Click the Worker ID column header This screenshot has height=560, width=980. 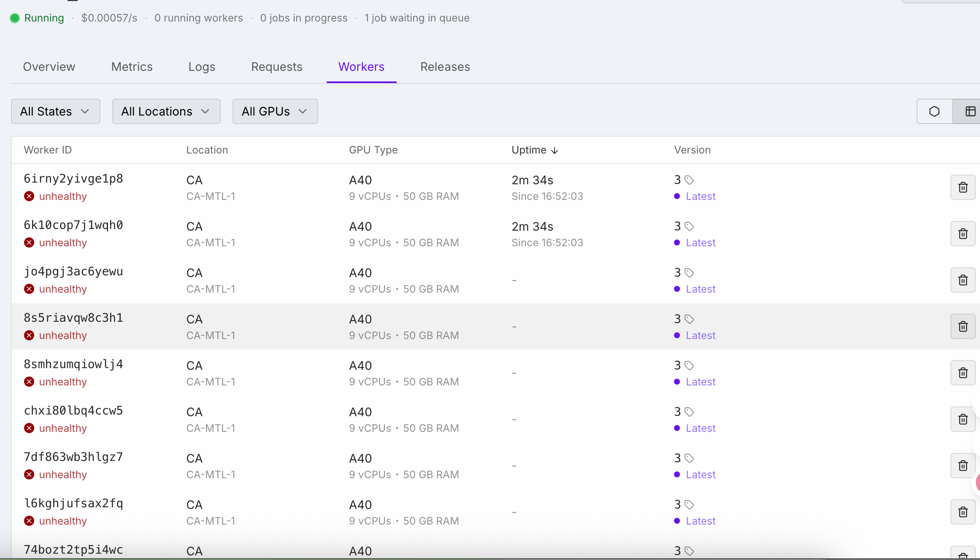48,150
